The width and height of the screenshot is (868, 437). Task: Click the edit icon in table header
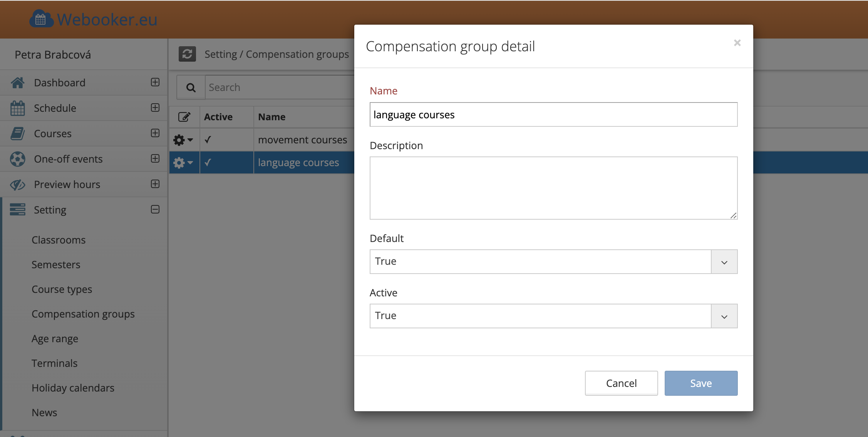point(184,117)
